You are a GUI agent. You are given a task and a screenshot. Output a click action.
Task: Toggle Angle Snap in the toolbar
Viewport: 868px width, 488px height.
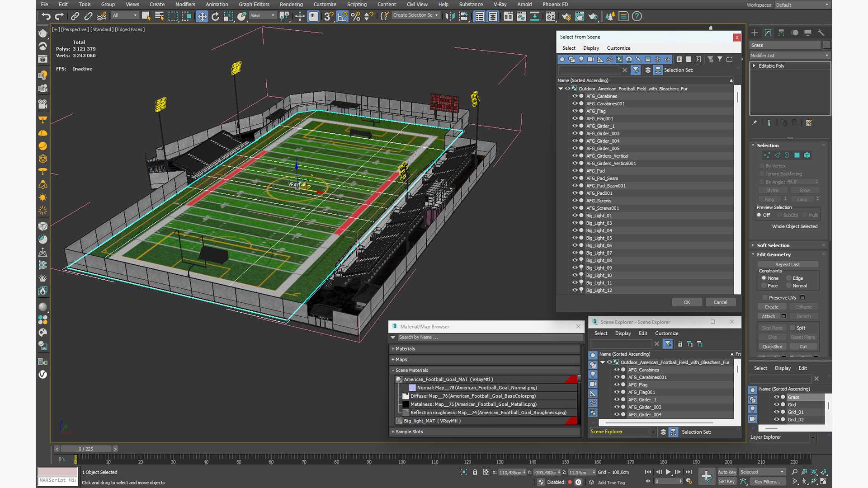tap(342, 17)
